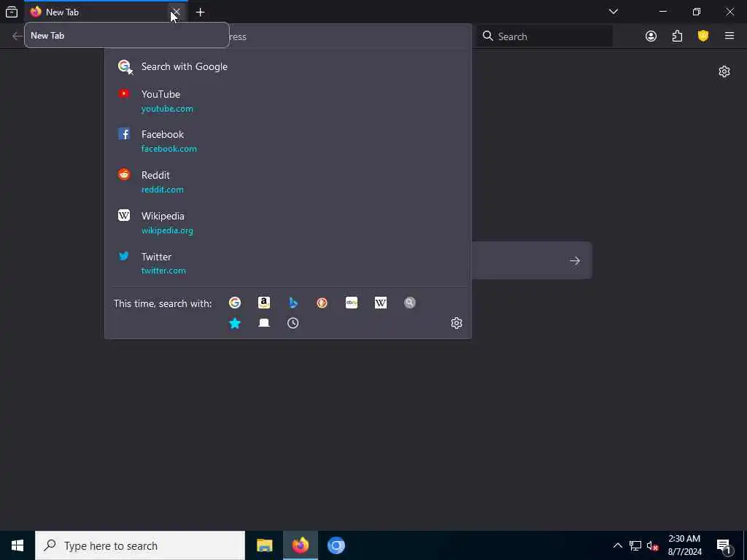This screenshot has height=560, width=747.
Task: Focus Windows taskbar search box
Action: point(140,545)
